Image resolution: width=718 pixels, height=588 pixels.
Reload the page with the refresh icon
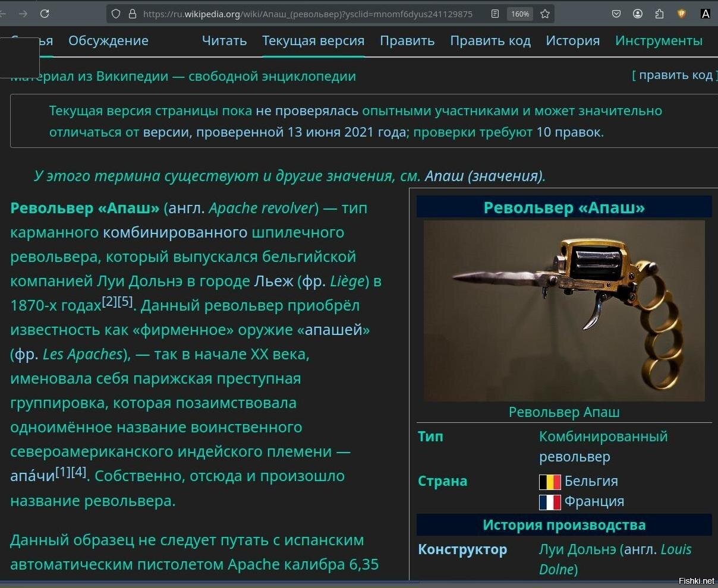click(x=45, y=14)
